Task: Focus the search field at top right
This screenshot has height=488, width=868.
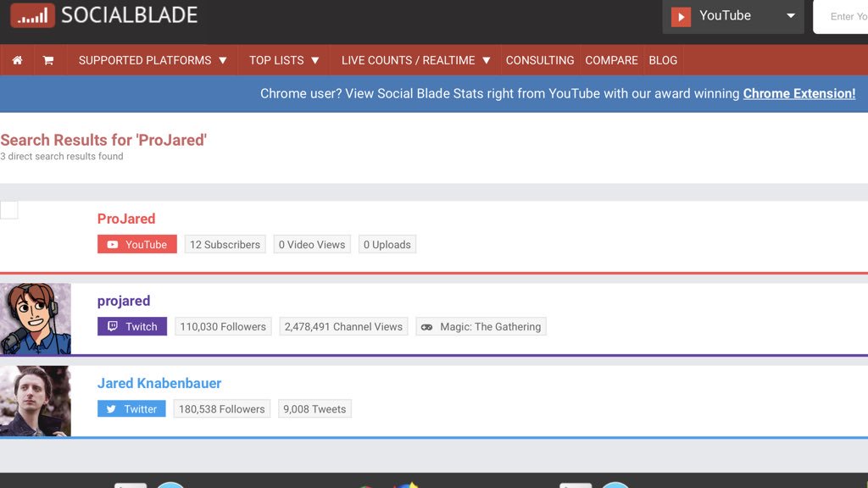Action: 840,17
